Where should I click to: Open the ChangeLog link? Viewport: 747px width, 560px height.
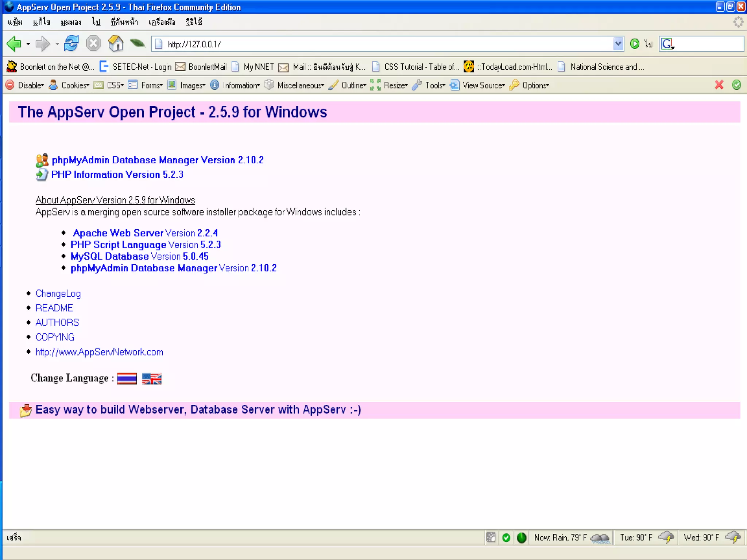pos(58,293)
